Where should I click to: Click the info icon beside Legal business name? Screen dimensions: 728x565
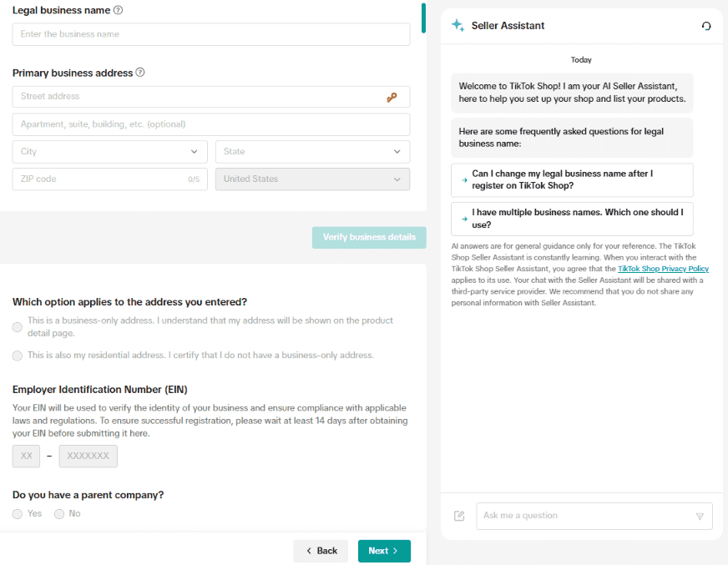(118, 11)
